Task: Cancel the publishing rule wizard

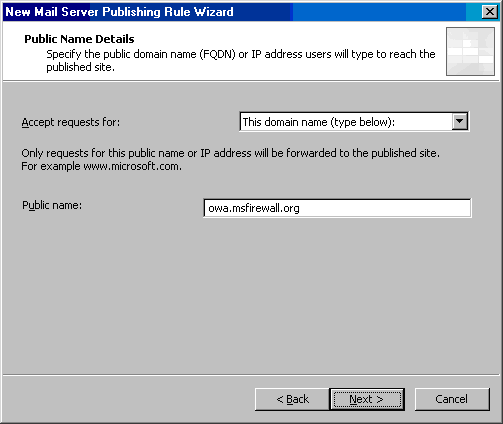Action: pyautogui.click(x=452, y=399)
